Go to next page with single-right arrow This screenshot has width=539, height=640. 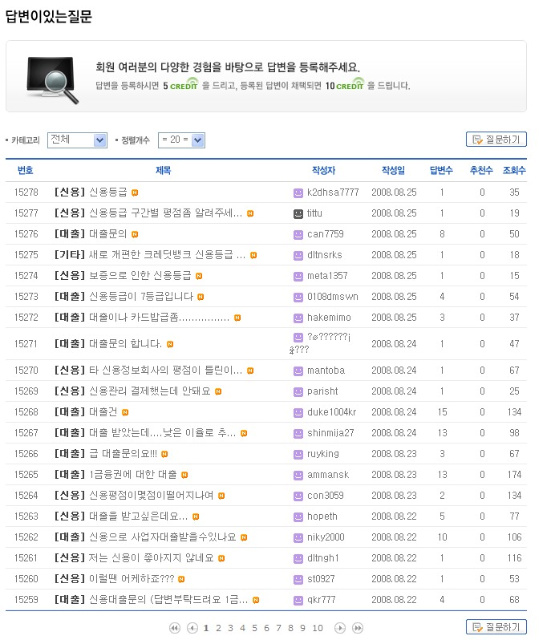coord(340,628)
